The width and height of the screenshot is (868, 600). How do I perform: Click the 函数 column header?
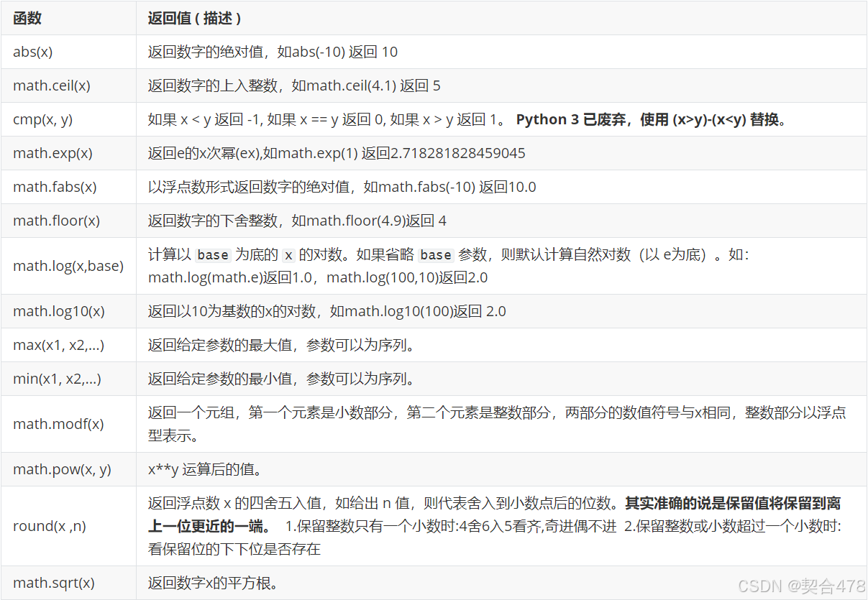[x=27, y=18]
